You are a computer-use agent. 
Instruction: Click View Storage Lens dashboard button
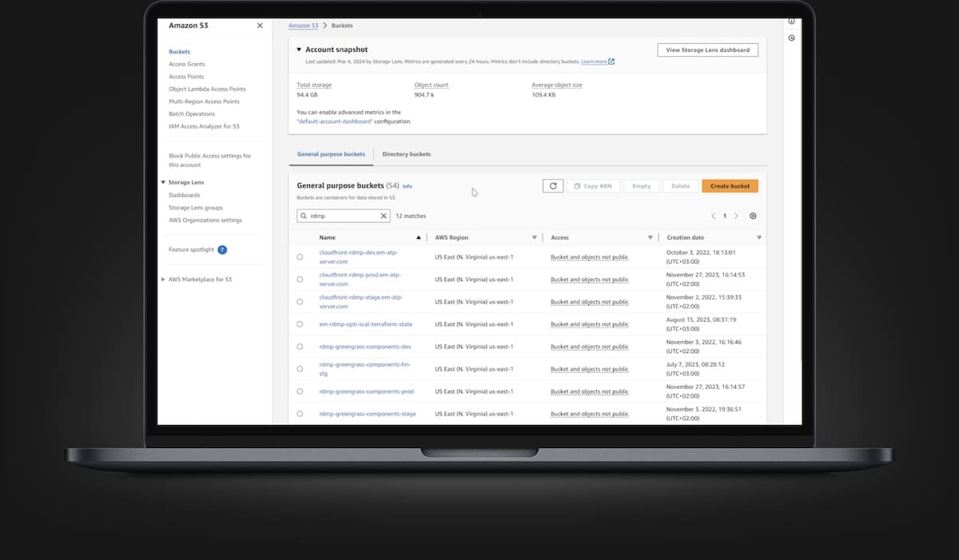pos(707,50)
